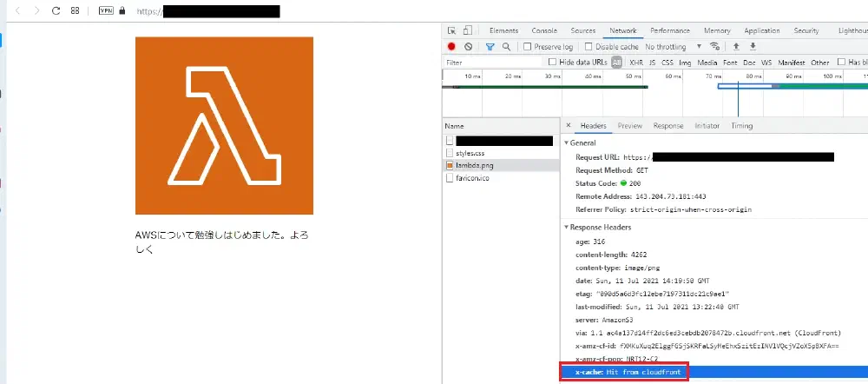Click the padlock site security icon

tap(122, 10)
